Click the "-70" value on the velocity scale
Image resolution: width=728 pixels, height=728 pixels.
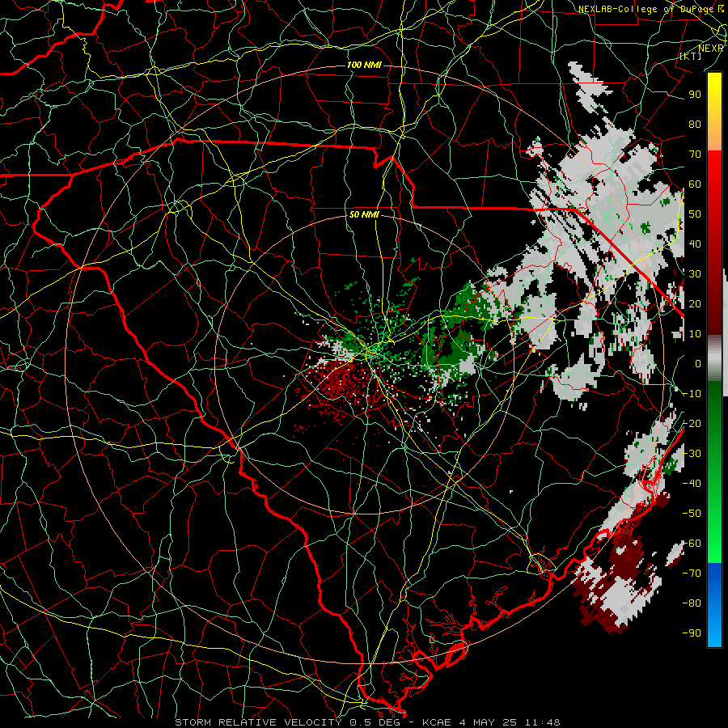point(692,574)
